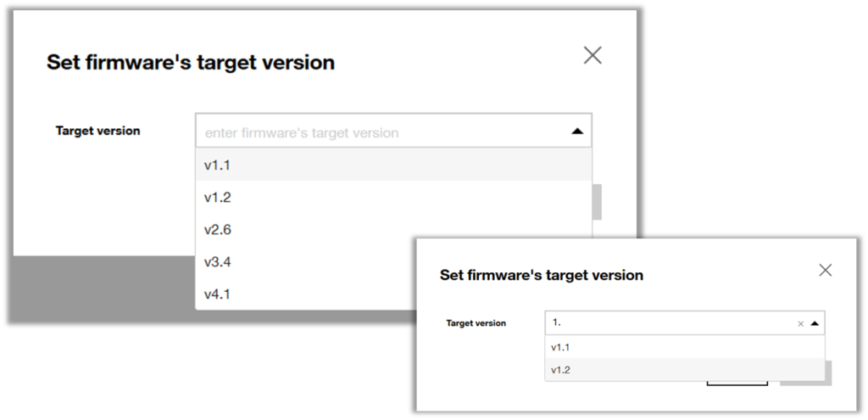Close the smaller firmware target version dialog
The width and height of the screenshot is (868, 420).
pos(826,270)
